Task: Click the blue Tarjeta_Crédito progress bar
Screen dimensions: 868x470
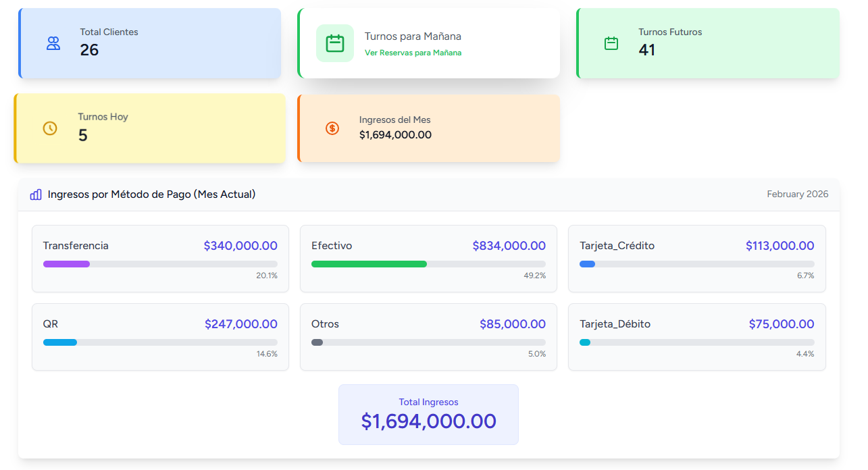Action: (588, 264)
